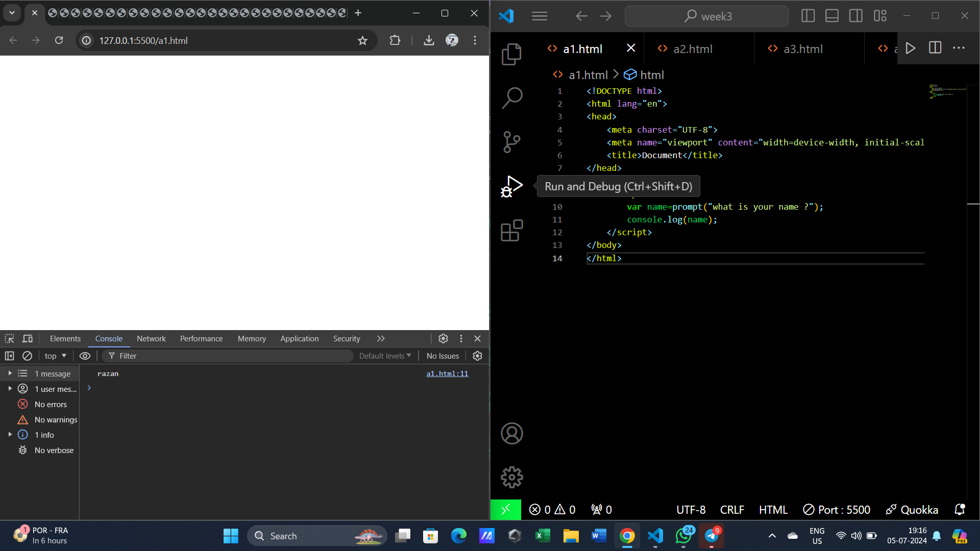The image size is (980, 551).
Task: View site information icon in address bar
Action: click(x=87, y=40)
